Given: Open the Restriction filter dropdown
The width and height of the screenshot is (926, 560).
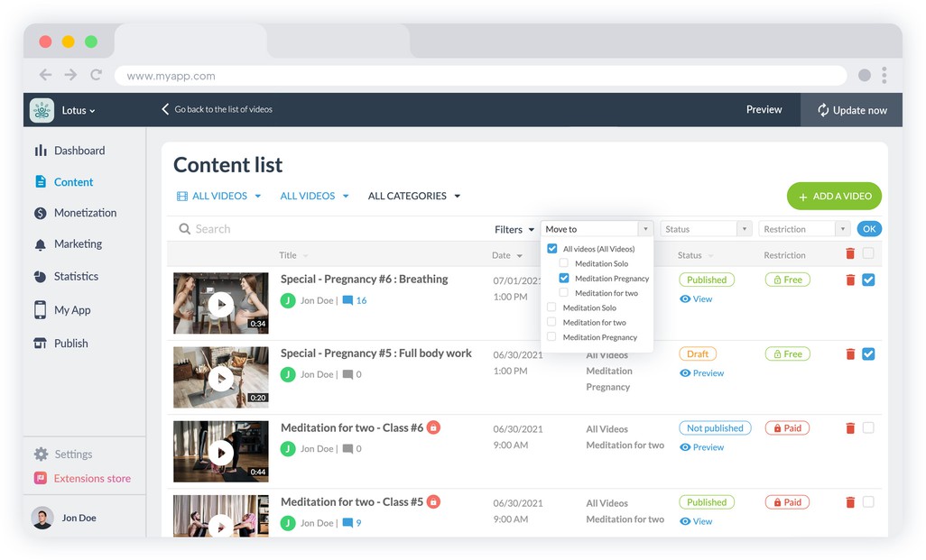Looking at the screenshot, I should (x=804, y=229).
